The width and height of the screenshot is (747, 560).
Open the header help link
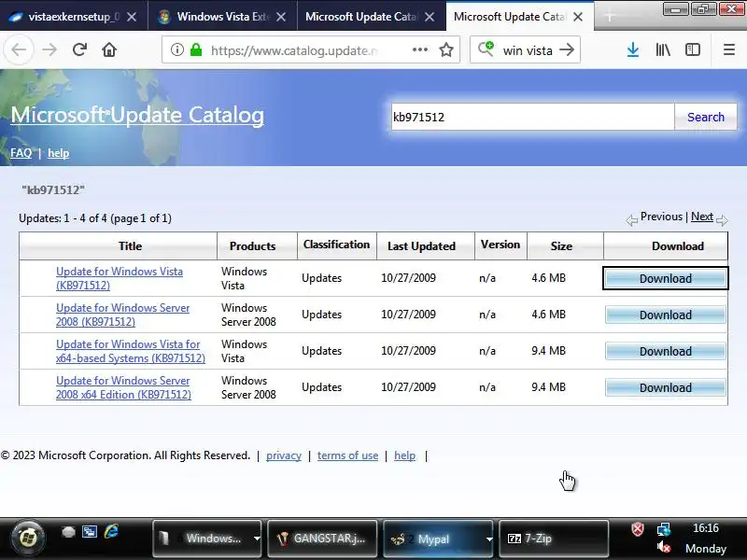[58, 153]
